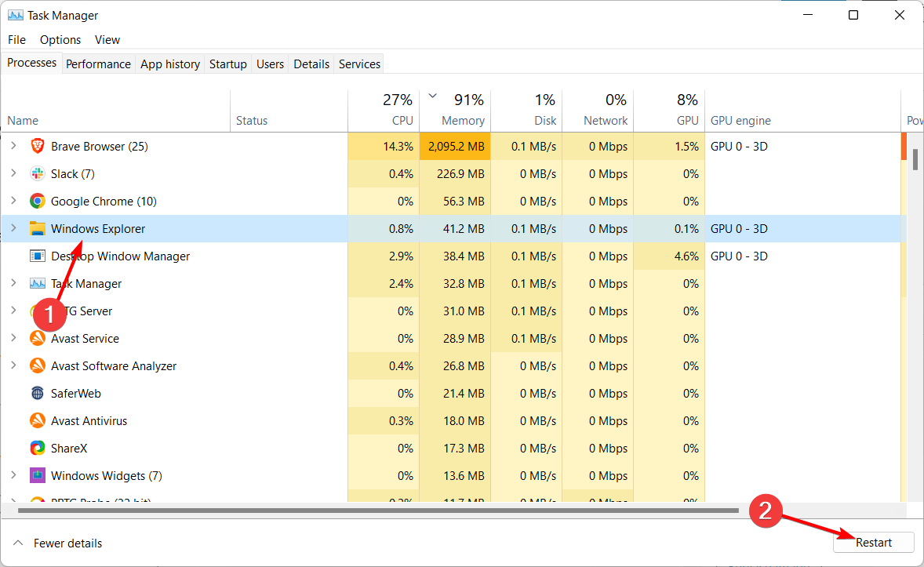924x567 pixels.
Task: Sort processes by GPU column header
Action: (669, 111)
